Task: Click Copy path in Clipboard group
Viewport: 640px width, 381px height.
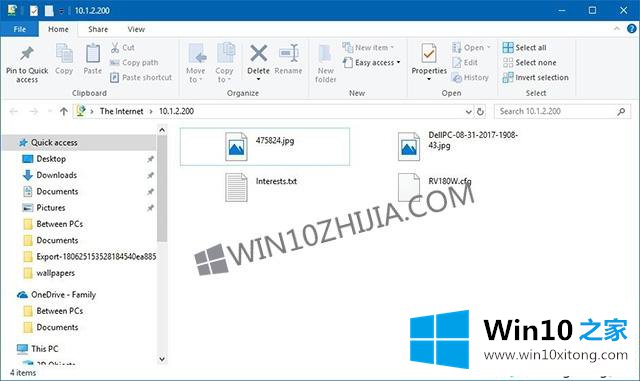Action: click(x=134, y=62)
